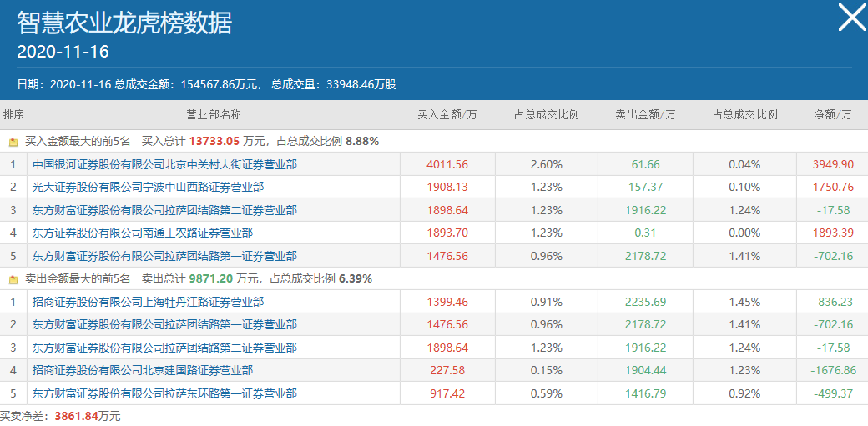Select sell amount 1416.79 cell
Screen dimensions: 868x426
[x=645, y=394]
